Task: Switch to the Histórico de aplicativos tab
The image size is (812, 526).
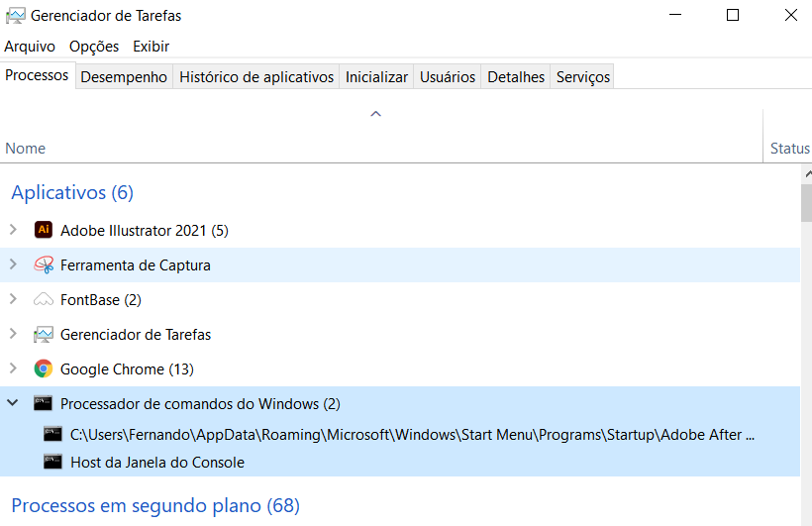Action: [256, 76]
